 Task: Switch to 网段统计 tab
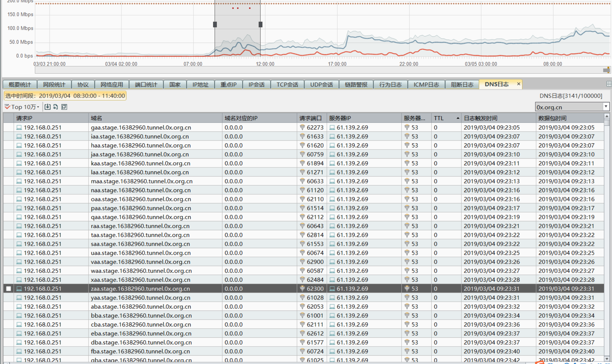pyautogui.click(x=54, y=85)
